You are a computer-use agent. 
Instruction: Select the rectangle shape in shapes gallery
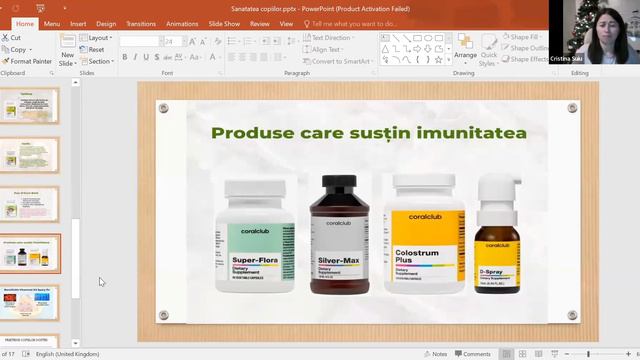click(x=417, y=38)
